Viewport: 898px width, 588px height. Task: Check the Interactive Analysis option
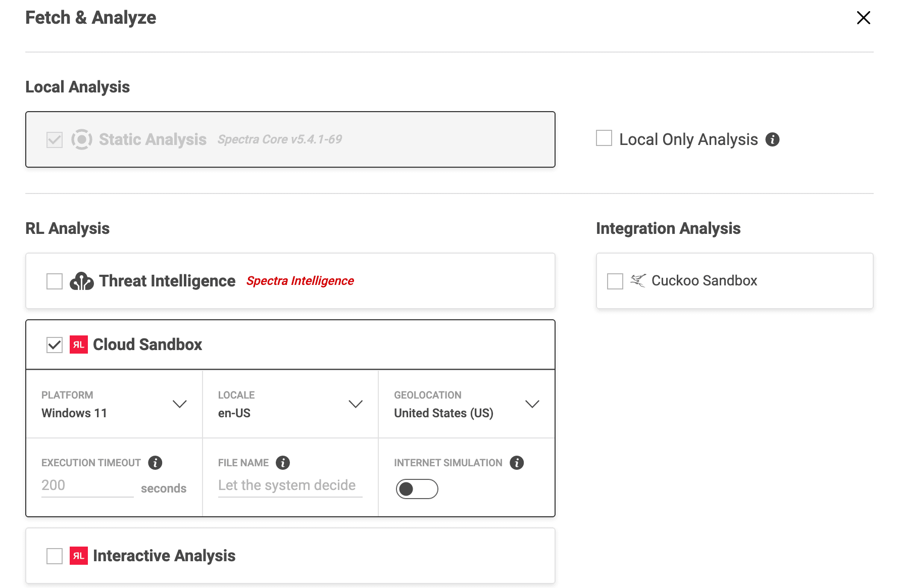point(54,556)
